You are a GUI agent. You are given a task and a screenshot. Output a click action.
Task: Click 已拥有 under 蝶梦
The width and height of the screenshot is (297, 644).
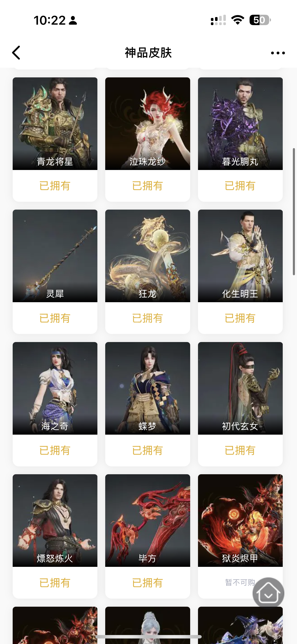tap(148, 450)
